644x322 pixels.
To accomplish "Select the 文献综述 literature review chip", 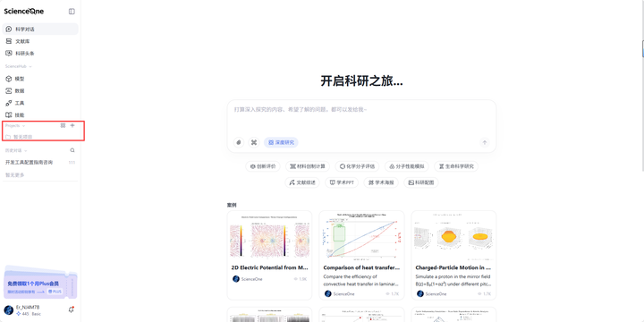I will pos(302,182).
